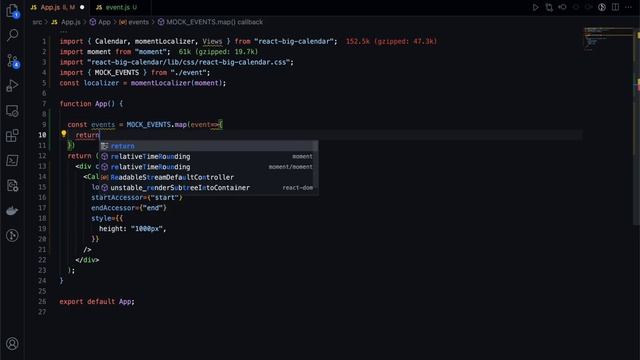The width and height of the screenshot is (640, 360).
Task: Click the MOCK_EVENTS.map() callback breadcrumb
Action: (x=211, y=22)
